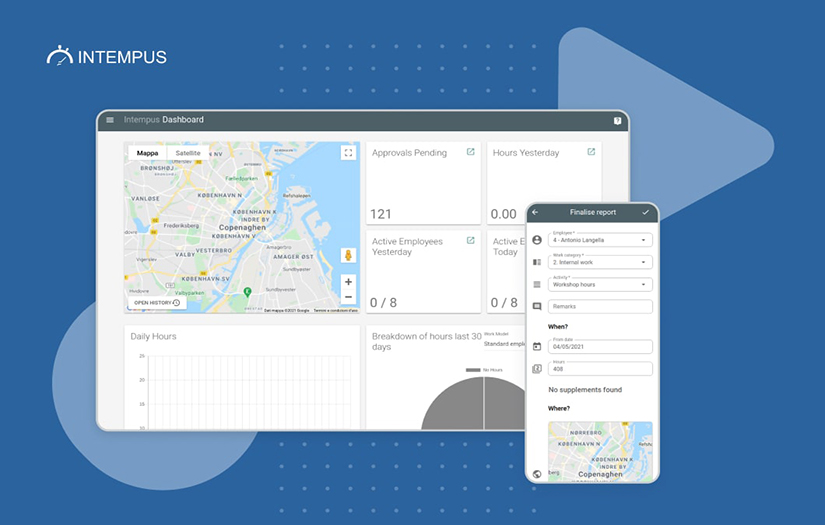
Task: Toggle the No Hours legend entry
Action: (484, 370)
